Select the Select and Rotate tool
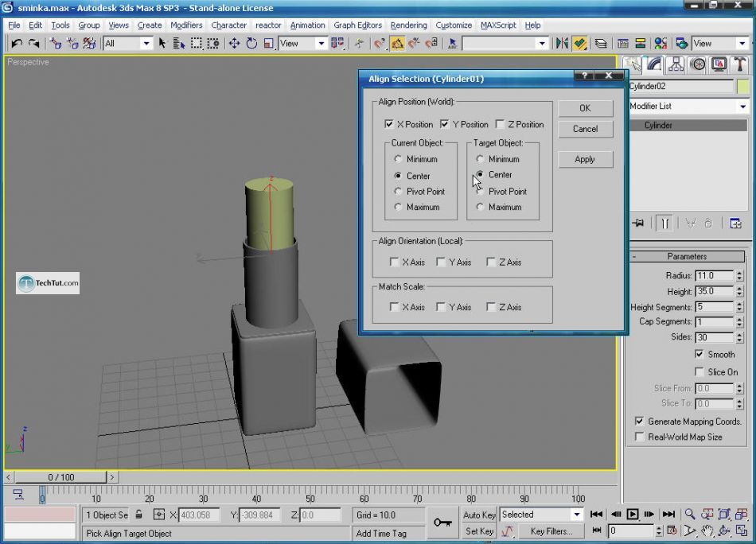The height and width of the screenshot is (544, 756). coord(251,44)
